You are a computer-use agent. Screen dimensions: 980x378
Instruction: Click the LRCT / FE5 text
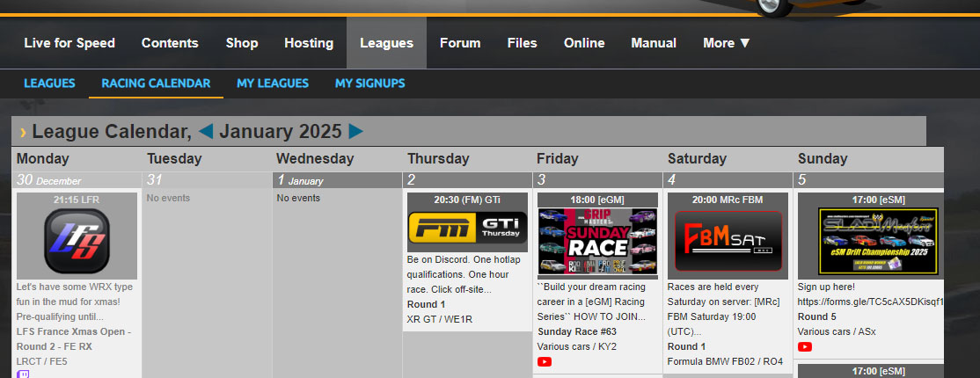[41, 361]
